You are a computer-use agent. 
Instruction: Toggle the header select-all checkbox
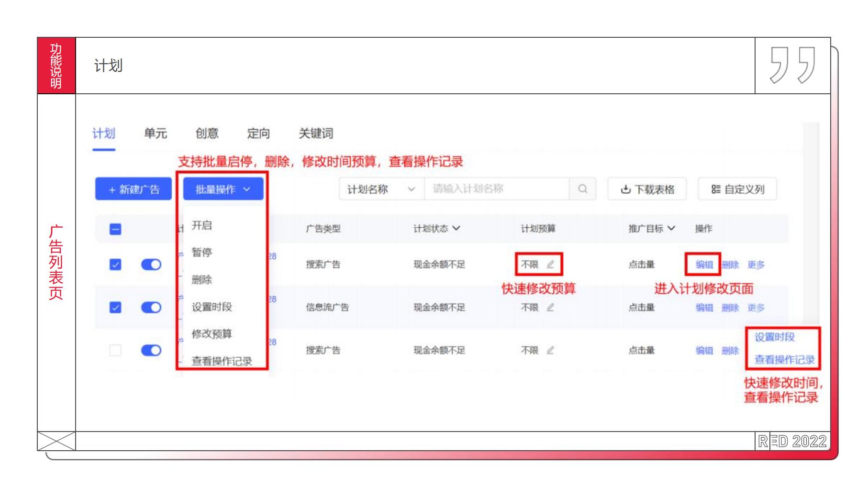click(115, 229)
